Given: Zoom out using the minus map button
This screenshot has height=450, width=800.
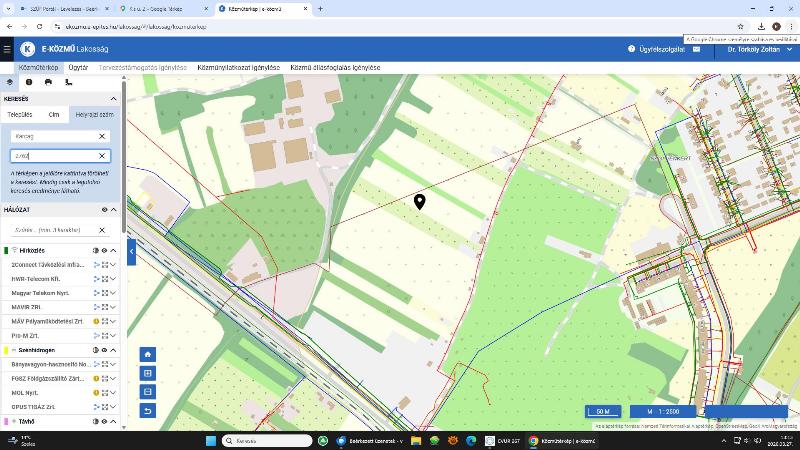Looking at the screenshot, I should (x=148, y=392).
